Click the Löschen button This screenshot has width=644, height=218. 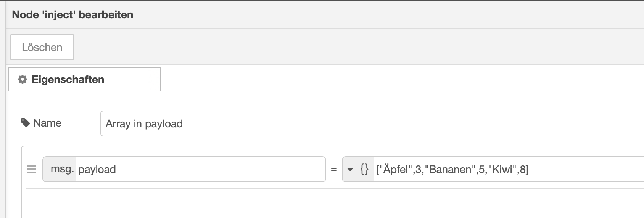click(x=42, y=47)
